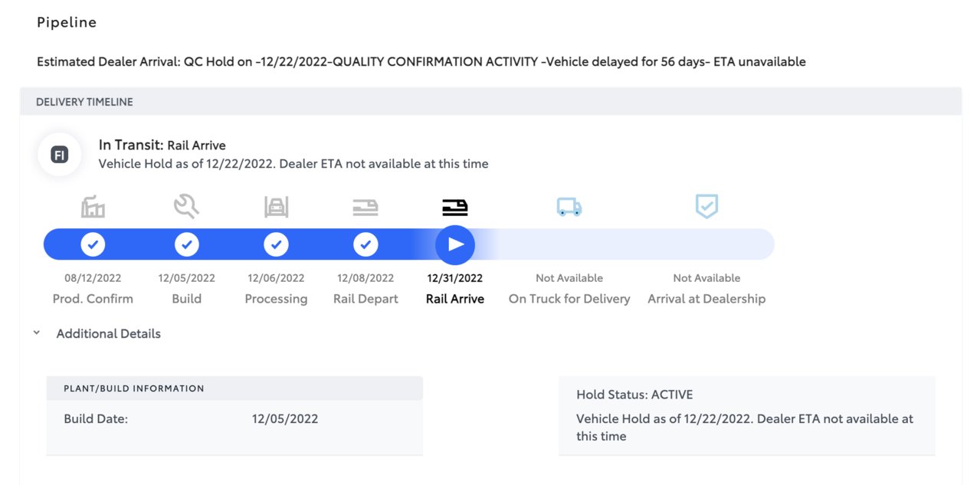Collapse the Additional Details chevron
Image resolution: width=980 pixels, height=485 pixels.
click(x=37, y=333)
